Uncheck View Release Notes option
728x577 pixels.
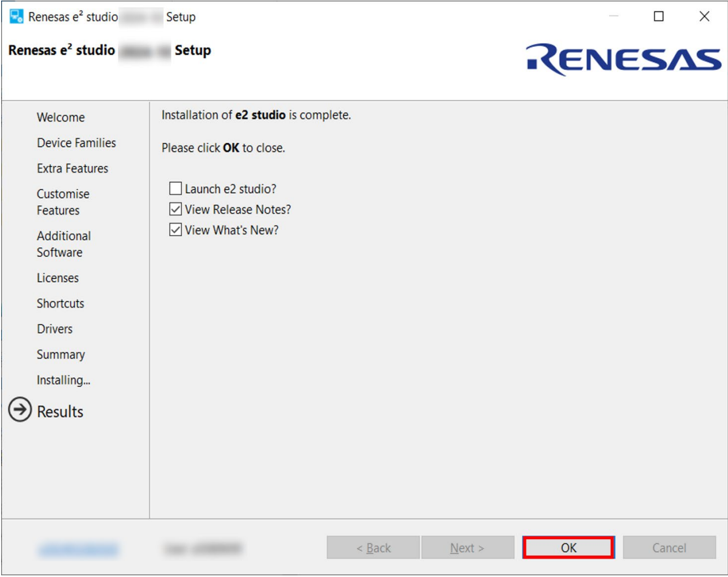click(x=175, y=209)
